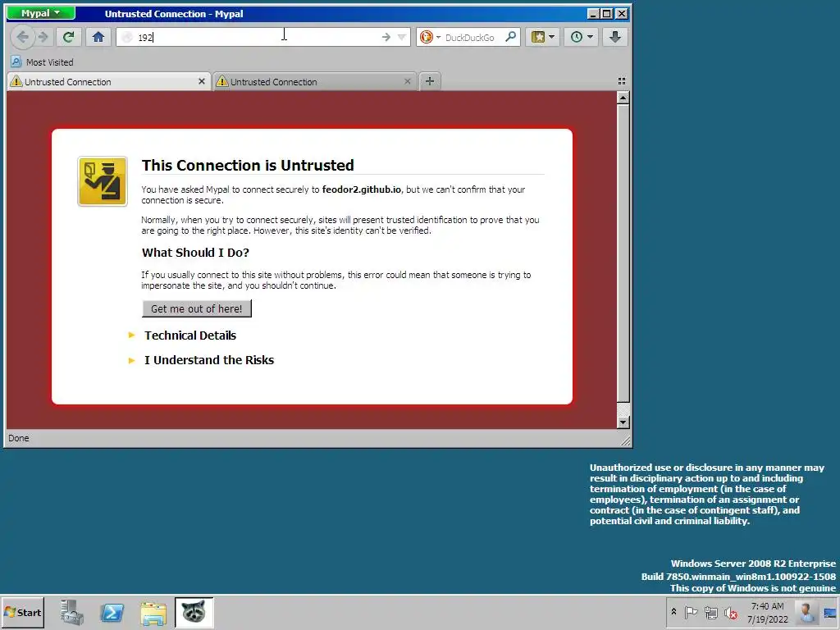Image resolution: width=840 pixels, height=630 pixels.
Task: Open DuckDuckGo search engine selector
Action: [x=431, y=37]
